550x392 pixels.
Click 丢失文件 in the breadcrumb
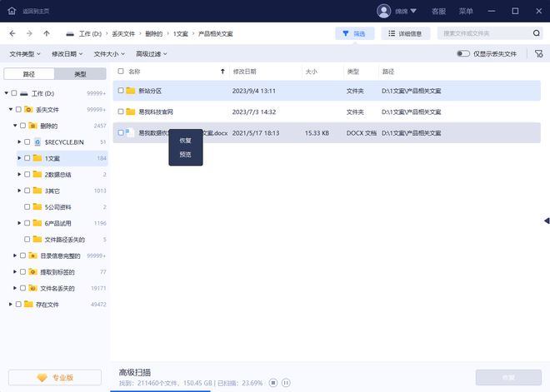(x=123, y=34)
